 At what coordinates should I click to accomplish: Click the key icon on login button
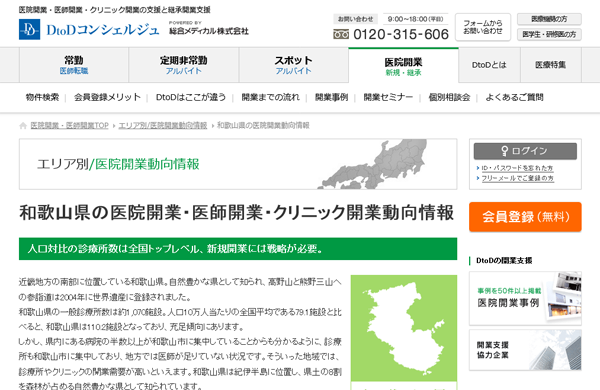point(505,151)
